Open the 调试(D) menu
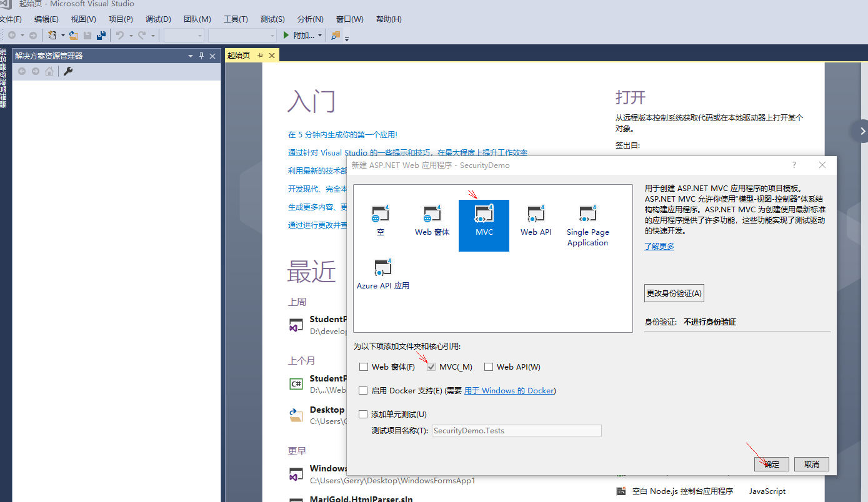 point(158,19)
